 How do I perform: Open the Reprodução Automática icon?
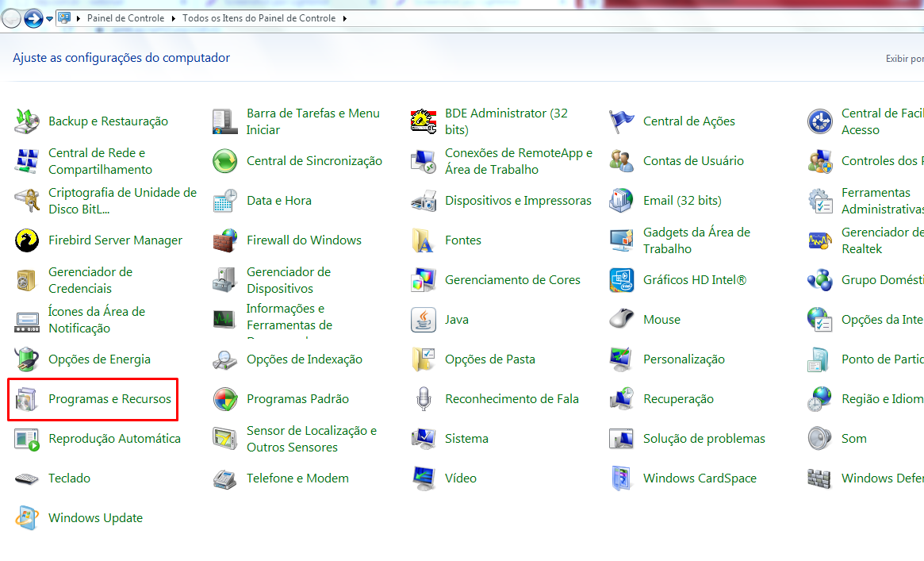26,439
